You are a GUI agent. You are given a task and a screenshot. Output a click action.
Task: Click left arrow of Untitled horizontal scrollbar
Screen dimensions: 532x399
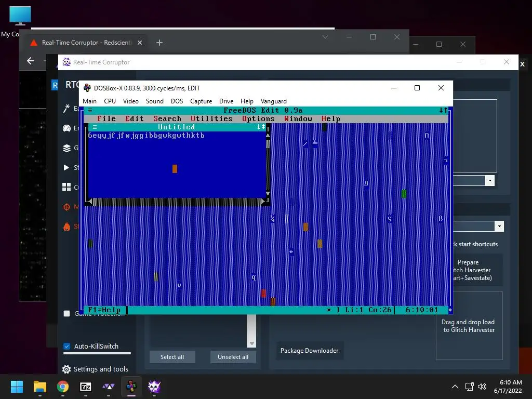(90, 202)
